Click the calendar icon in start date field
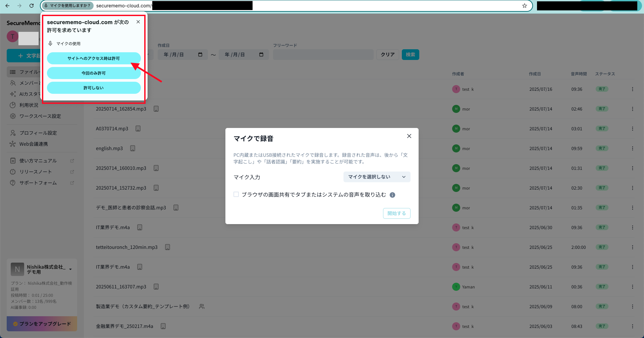This screenshot has height=338, width=644. coord(200,55)
